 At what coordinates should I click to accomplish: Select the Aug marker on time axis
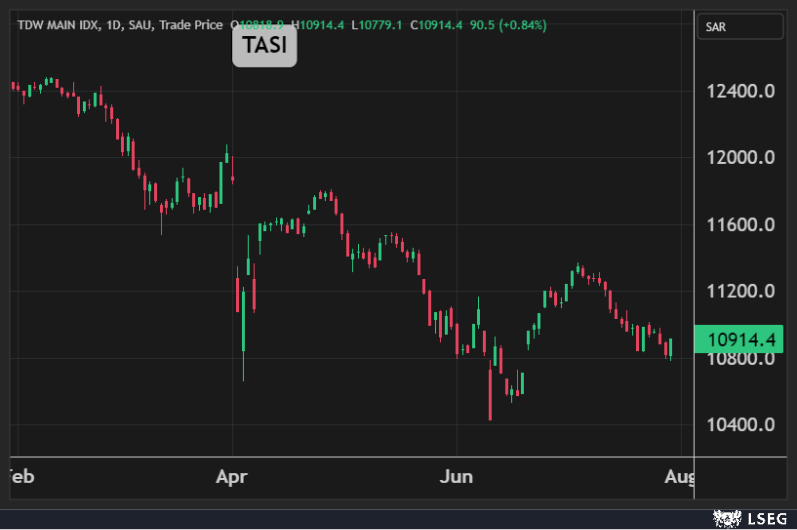pos(680,476)
